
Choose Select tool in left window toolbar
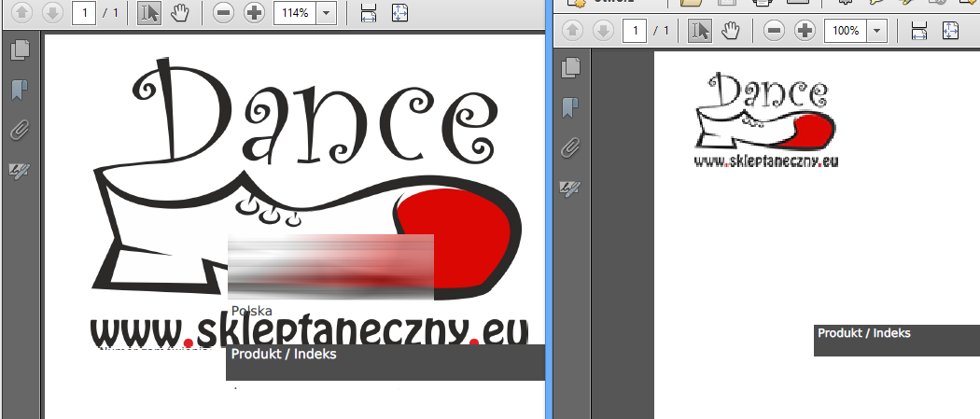[x=149, y=13]
